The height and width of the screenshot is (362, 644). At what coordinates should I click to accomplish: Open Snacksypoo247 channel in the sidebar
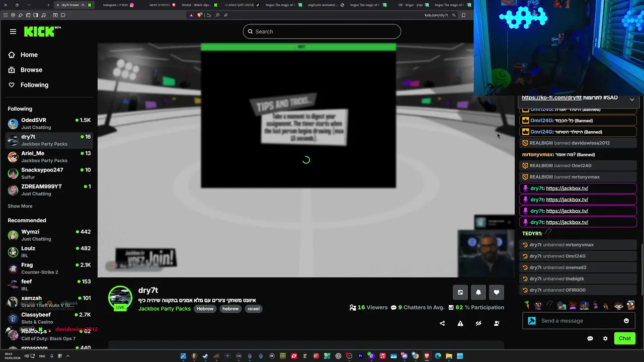pos(49,173)
